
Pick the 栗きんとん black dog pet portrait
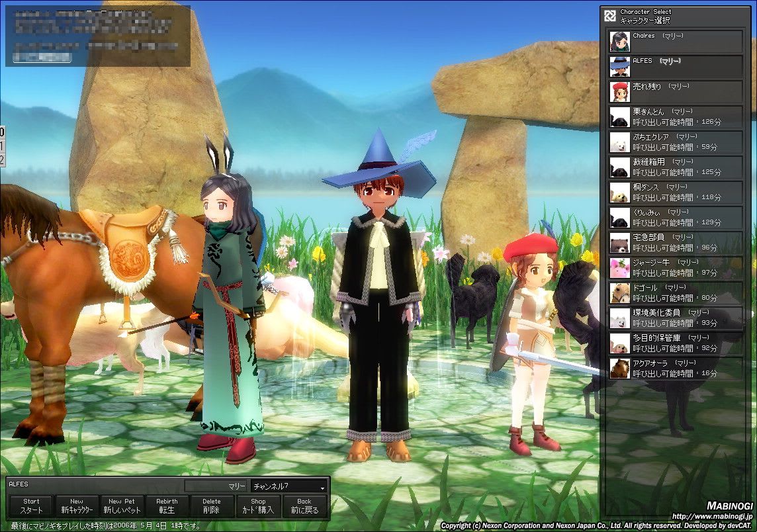pos(619,117)
